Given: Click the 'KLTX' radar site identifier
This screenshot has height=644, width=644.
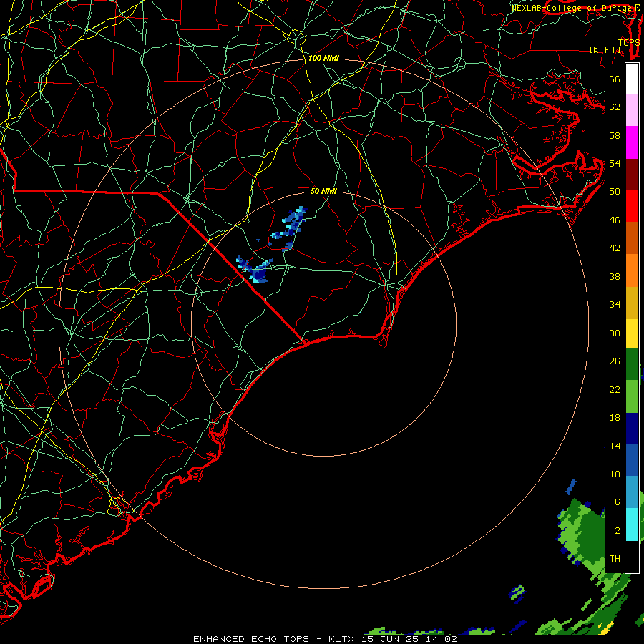Looking at the screenshot, I should [x=342, y=639].
